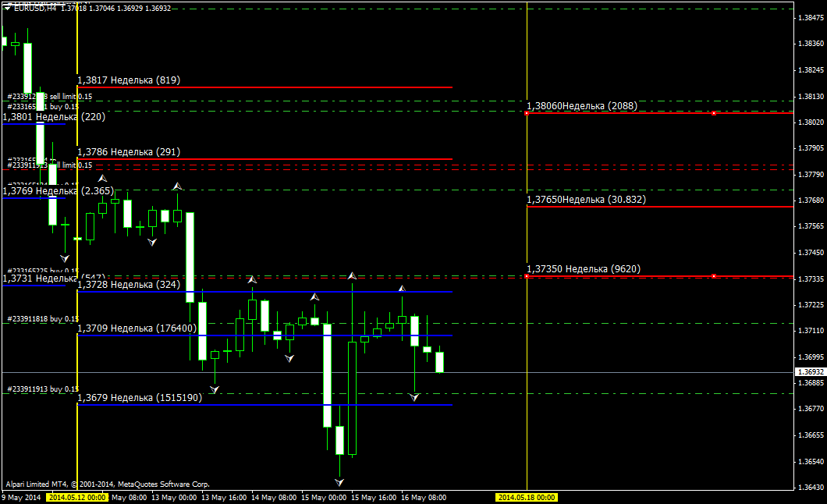
Task: Select the red horizontal line under the 1,3817 label
Action: click(264, 87)
